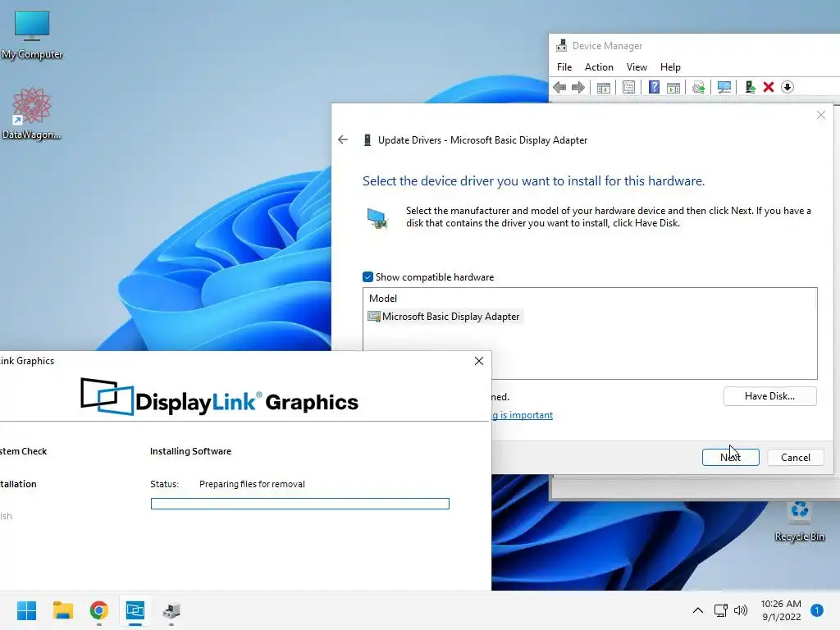
Task: Click Forward arrow in Device Manager toolbar
Action: (578, 87)
